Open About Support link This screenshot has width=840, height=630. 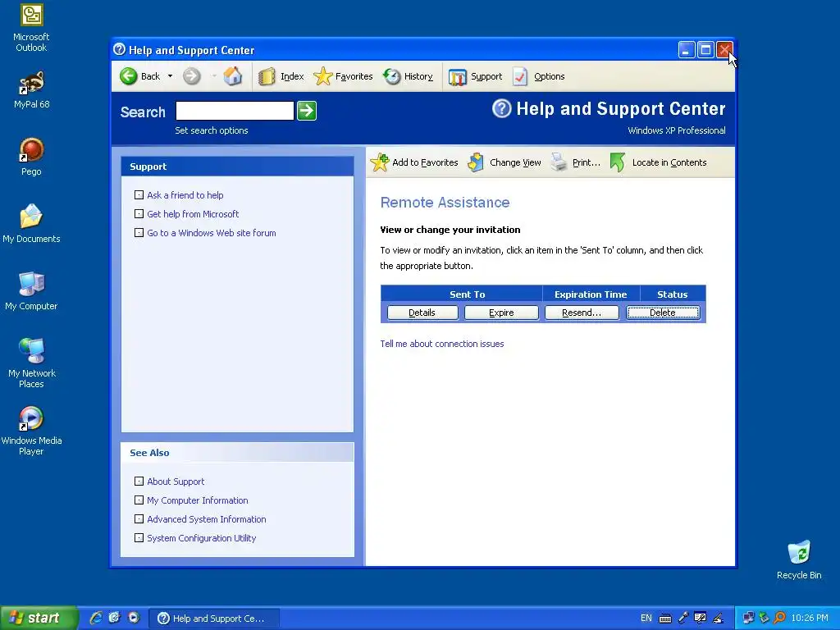tap(176, 481)
